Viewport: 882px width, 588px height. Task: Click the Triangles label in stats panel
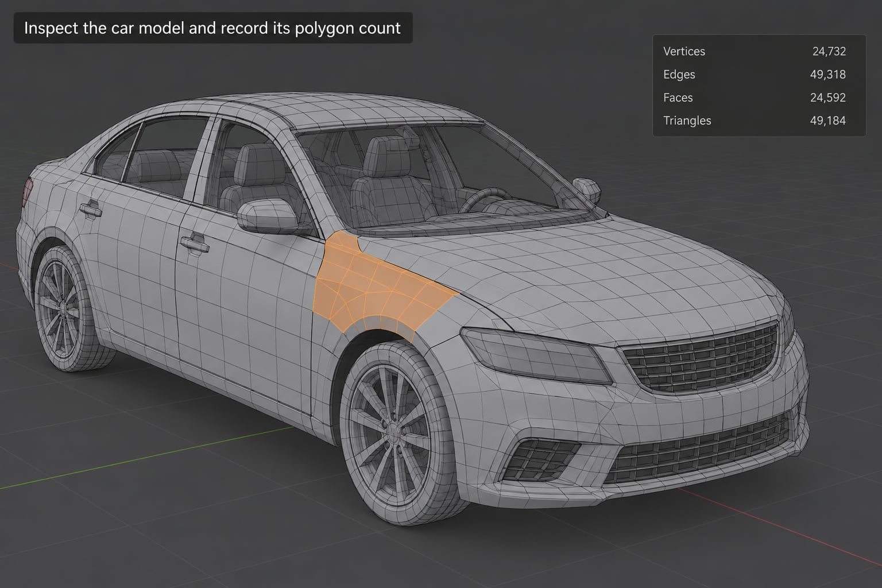click(687, 120)
